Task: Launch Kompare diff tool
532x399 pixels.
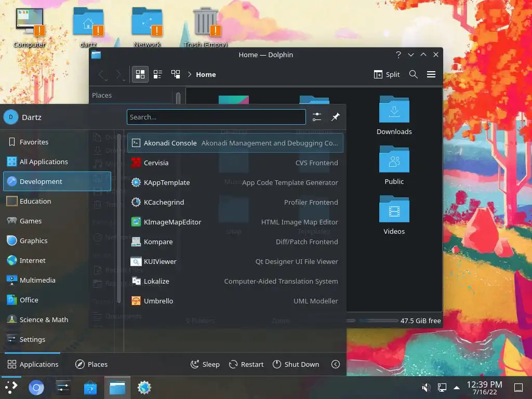Action: pos(235,242)
